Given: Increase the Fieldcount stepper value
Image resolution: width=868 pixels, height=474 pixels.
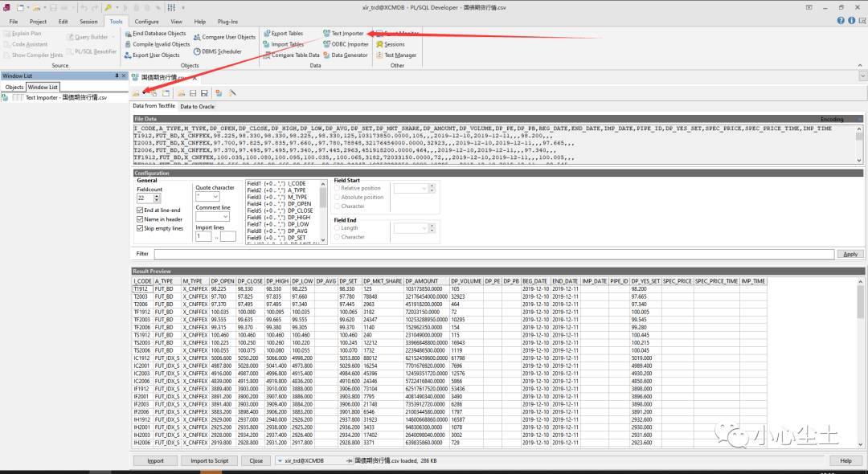Looking at the screenshot, I should coord(158,196).
